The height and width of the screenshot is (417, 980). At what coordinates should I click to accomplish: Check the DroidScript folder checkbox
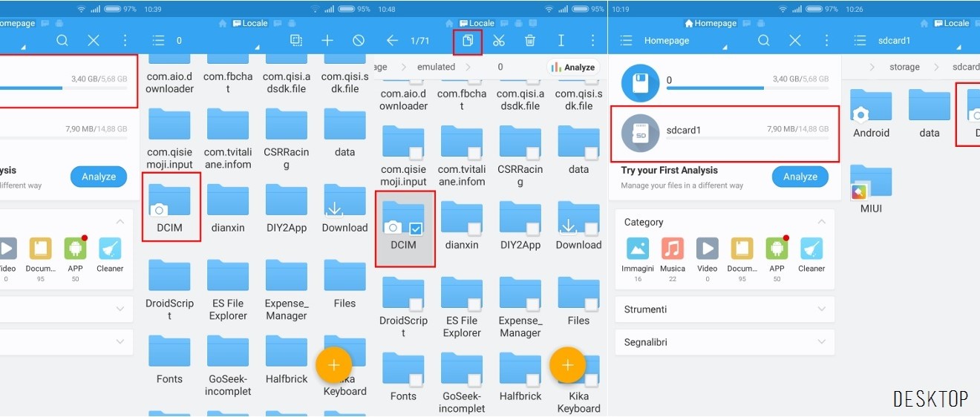click(416, 304)
